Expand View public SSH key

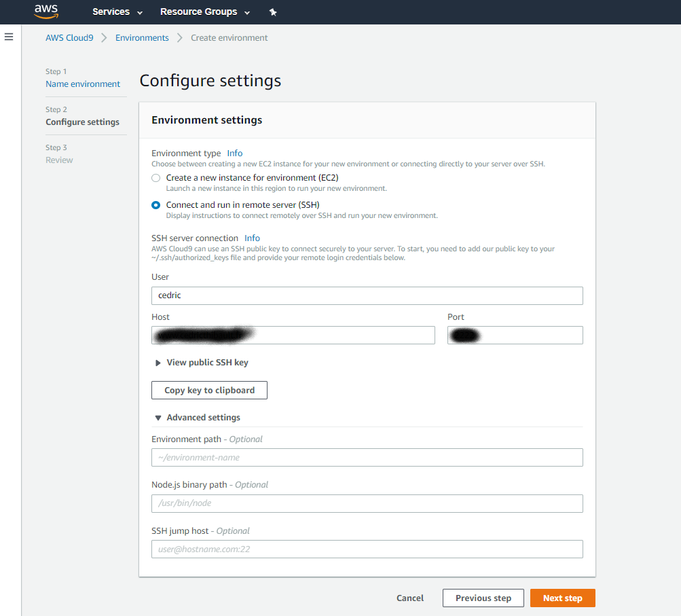[202, 362]
